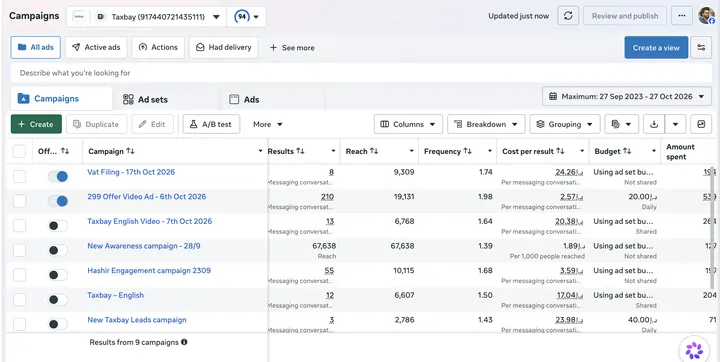The image size is (720, 362).
Task: Open Taxbay – English campaign link
Action: (x=115, y=295)
